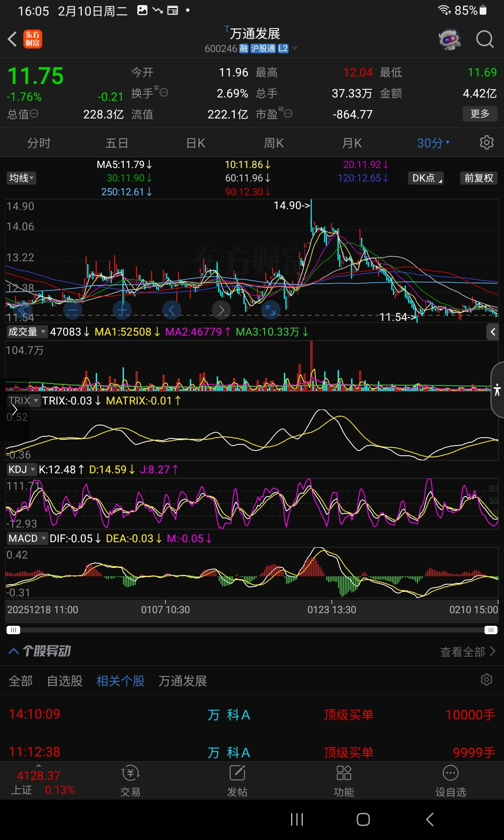
Task: Toggle the DK点 indicator
Action: (425, 178)
